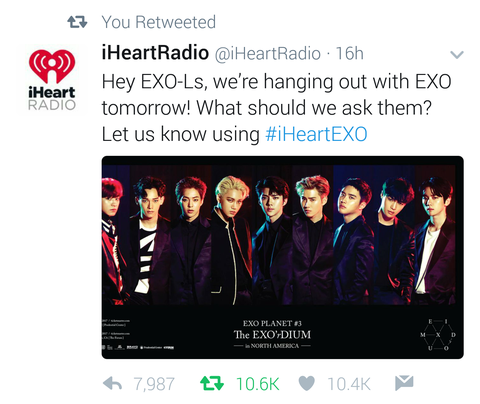480x404 pixels.
Task: Open iHeartRadio display name link
Action: (x=155, y=53)
